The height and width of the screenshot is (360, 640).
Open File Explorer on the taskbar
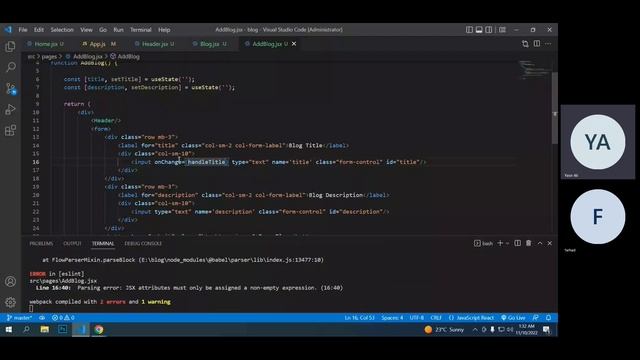coord(44,329)
